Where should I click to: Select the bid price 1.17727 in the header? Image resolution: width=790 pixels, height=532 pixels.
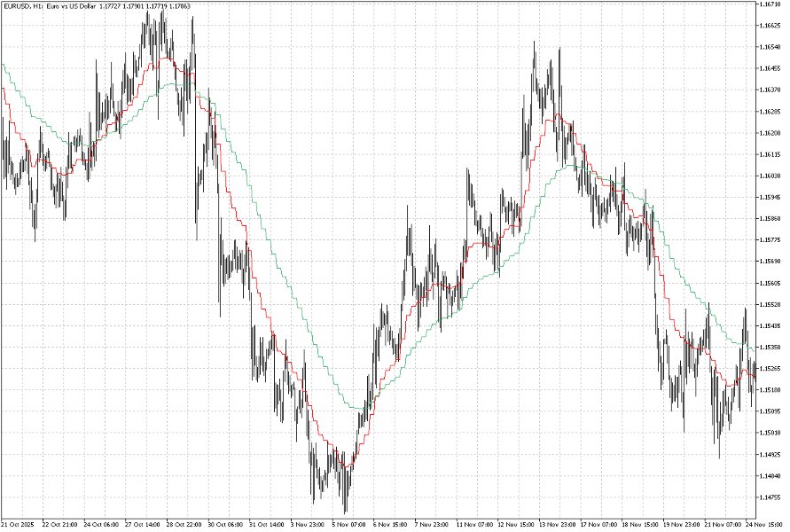110,5
